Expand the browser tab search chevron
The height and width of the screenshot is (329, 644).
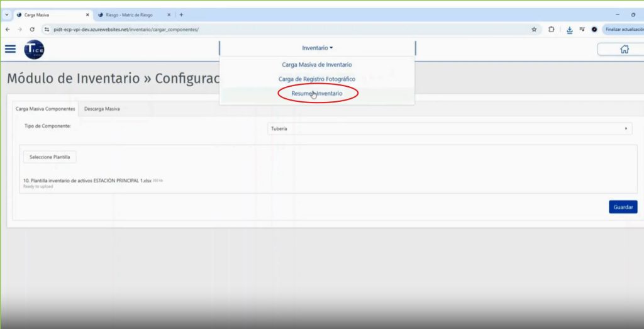point(6,14)
